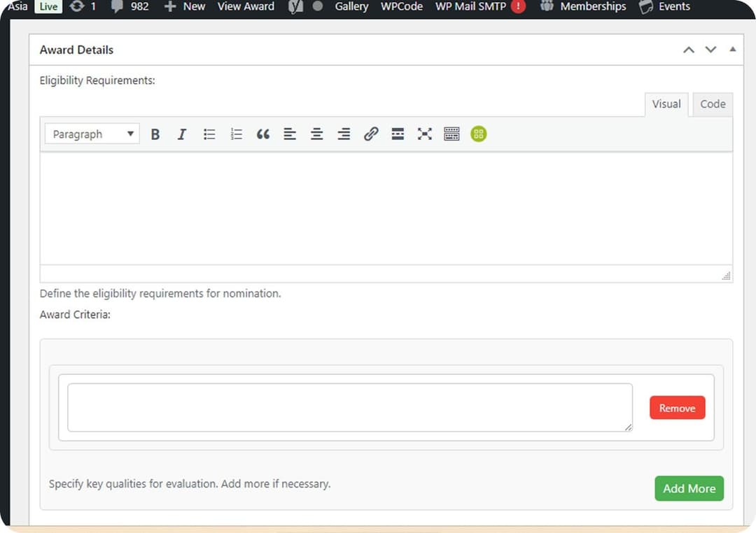Open the Paragraph format dropdown
Image resolution: width=756 pixels, height=533 pixels.
92,134
